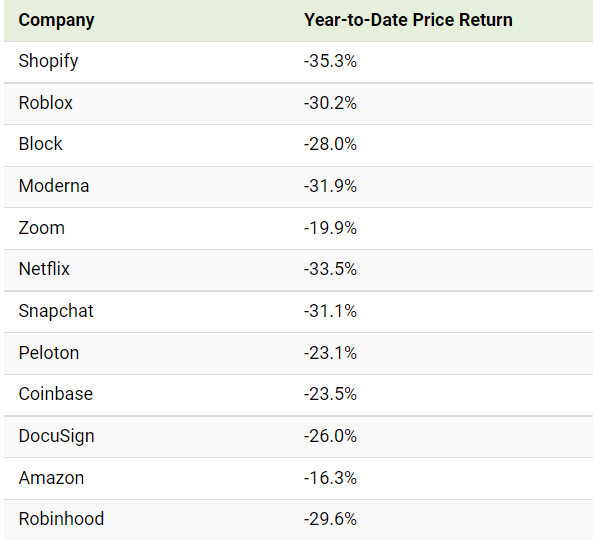Select the Robinhood company cell
Screen dimensions: 593x547
pos(61,519)
